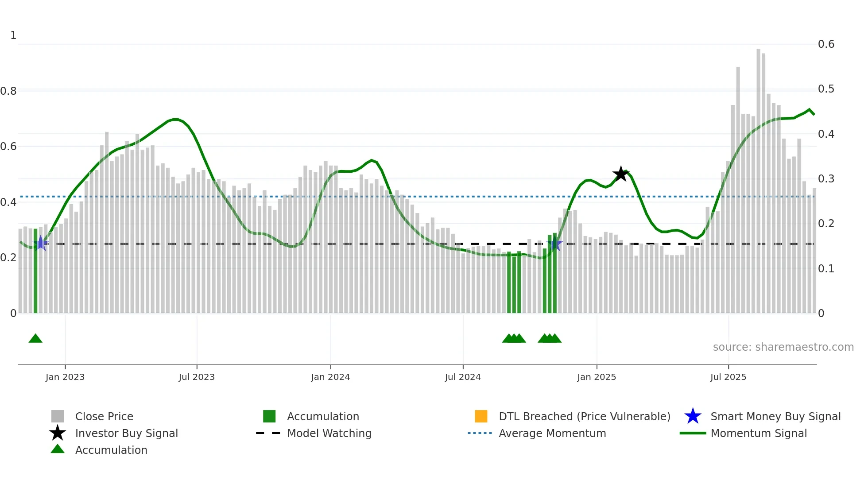Click the blue star marker near Dec 2024
This screenshot has width=868, height=488.
555,243
